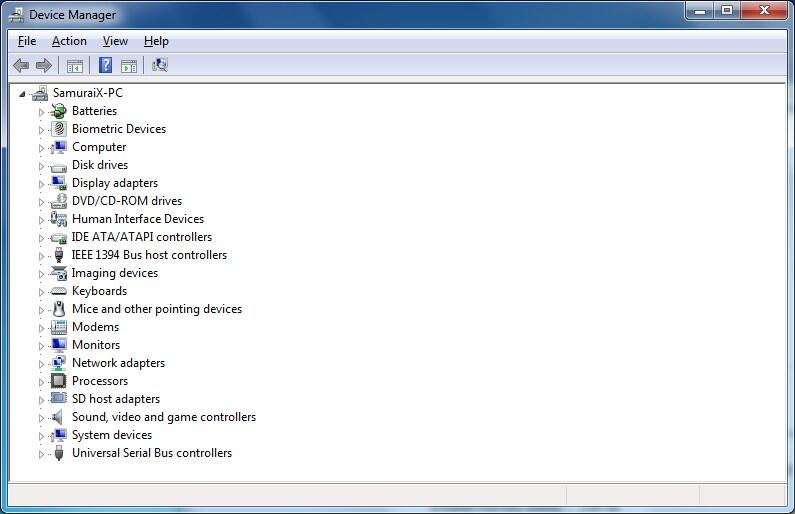The image size is (795, 514).
Task: Expand the Display adapters arrow
Action: click(42, 184)
